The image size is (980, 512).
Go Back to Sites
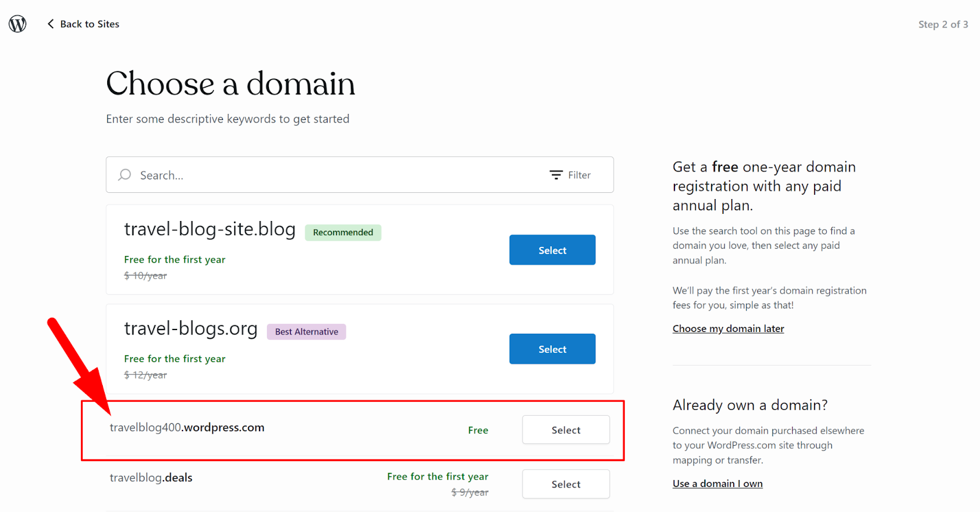pos(83,24)
